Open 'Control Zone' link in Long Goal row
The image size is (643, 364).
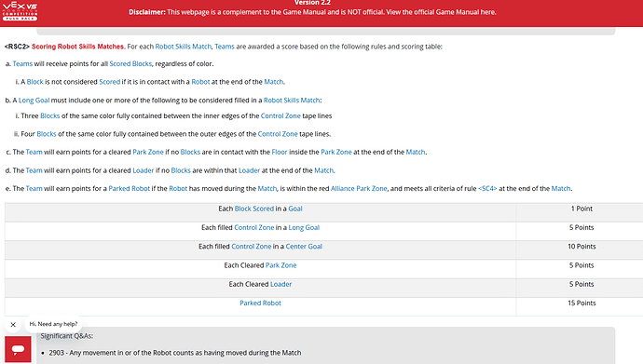pos(253,227)
